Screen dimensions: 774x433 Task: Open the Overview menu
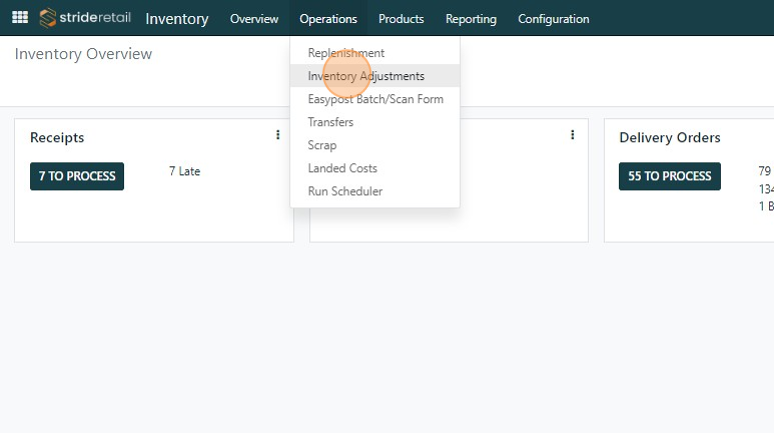click(x=254, y=19)
